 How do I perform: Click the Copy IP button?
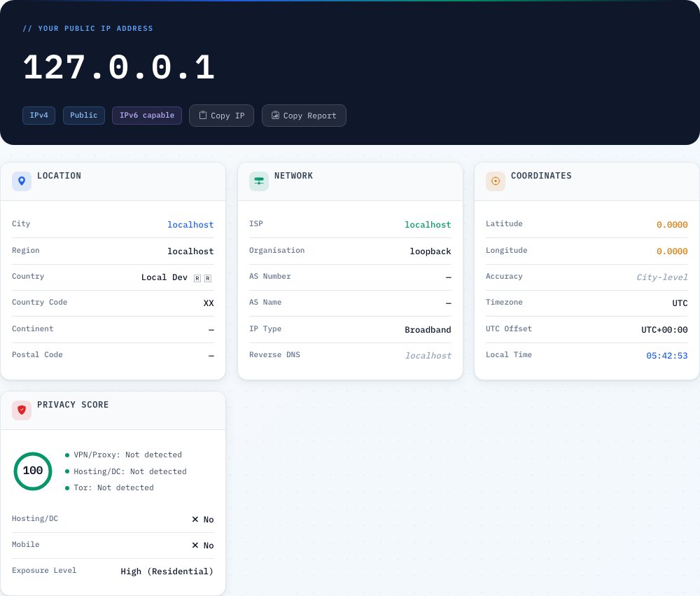coord(221,116)
